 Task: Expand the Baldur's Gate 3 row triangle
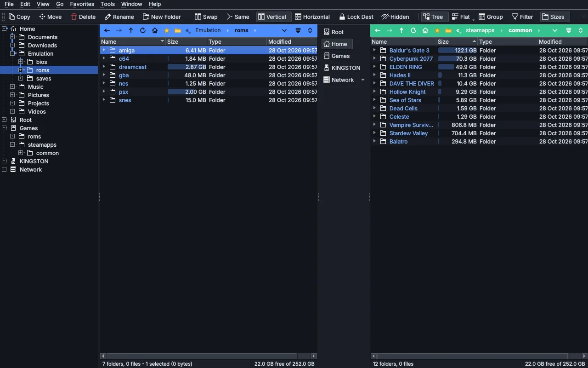pos(375,50)
